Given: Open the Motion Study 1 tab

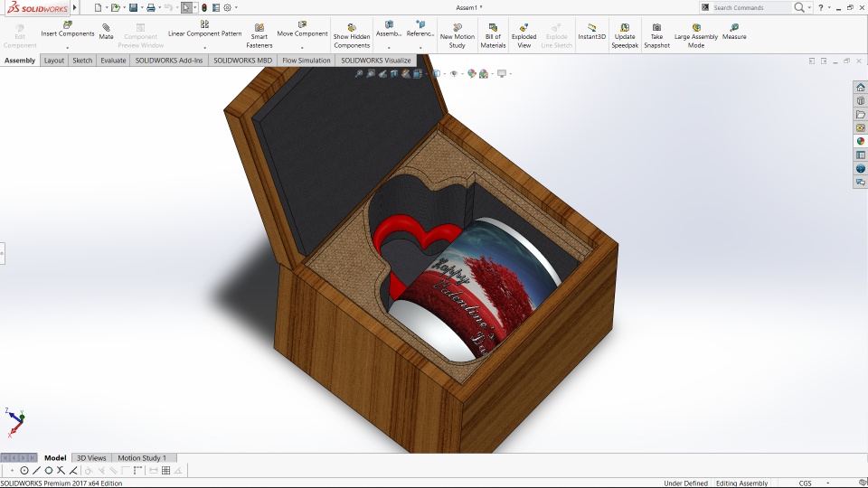Looking at the screenshot, I should click(142, 458).
